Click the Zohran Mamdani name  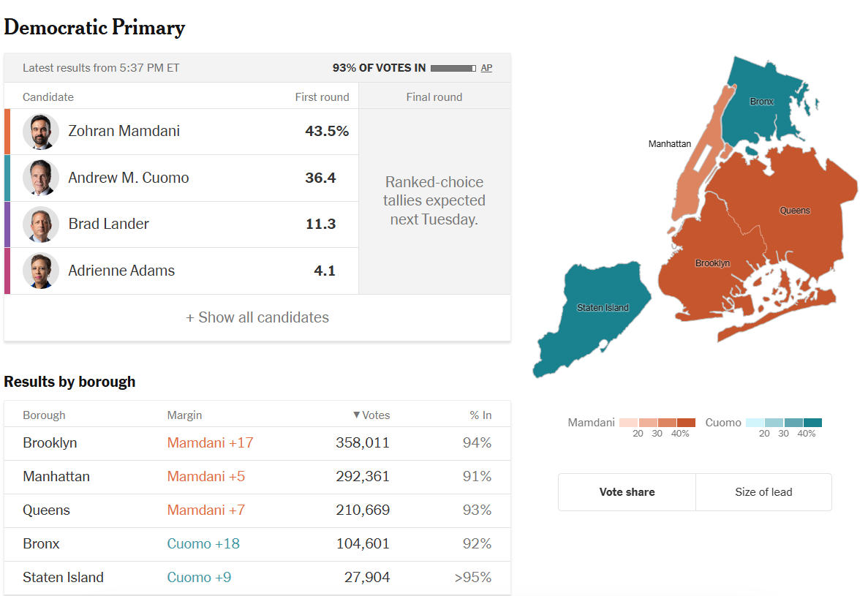tap(124, 131)
